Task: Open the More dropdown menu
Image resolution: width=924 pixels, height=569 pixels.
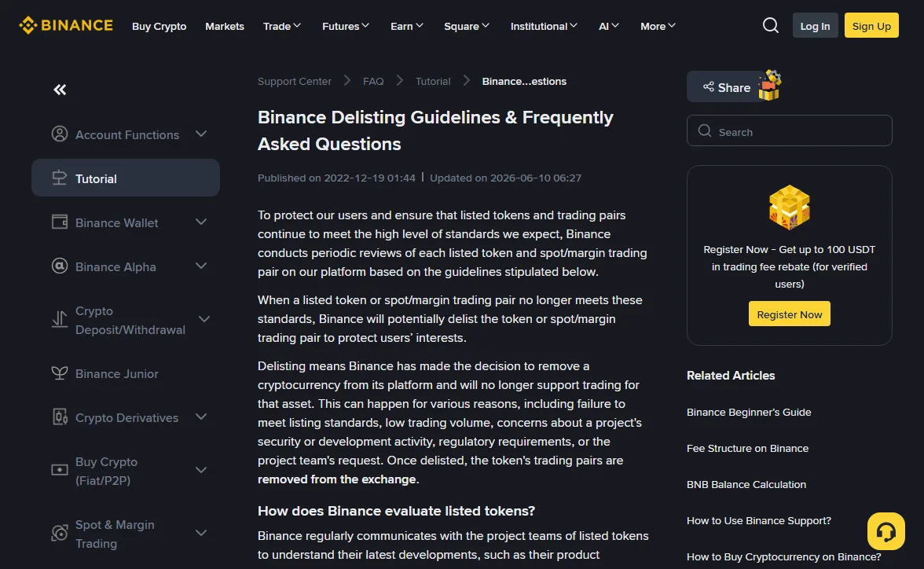Action: pyautogui.click(x=658, y=26)
